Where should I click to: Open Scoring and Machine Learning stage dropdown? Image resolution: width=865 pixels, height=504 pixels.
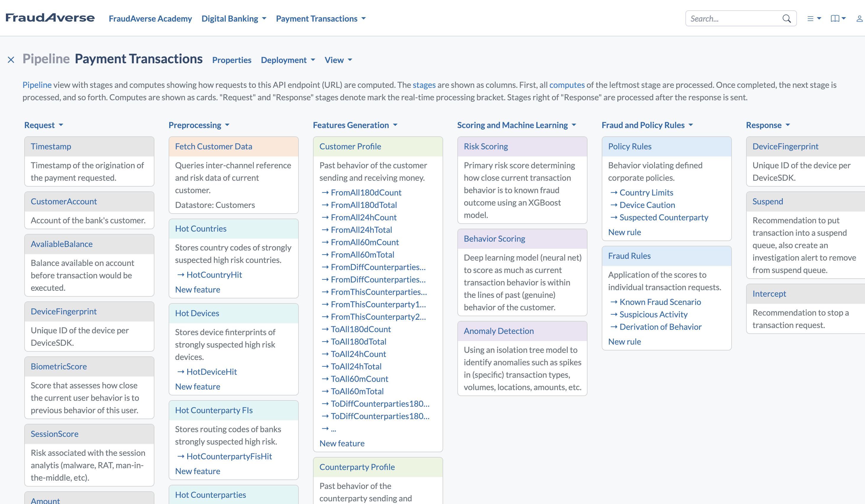tap(517, 125)
